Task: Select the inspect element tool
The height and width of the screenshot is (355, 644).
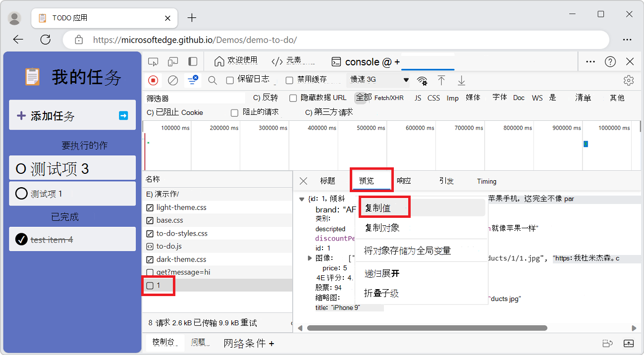Action: pyautogui.click(x=153, y=61)
